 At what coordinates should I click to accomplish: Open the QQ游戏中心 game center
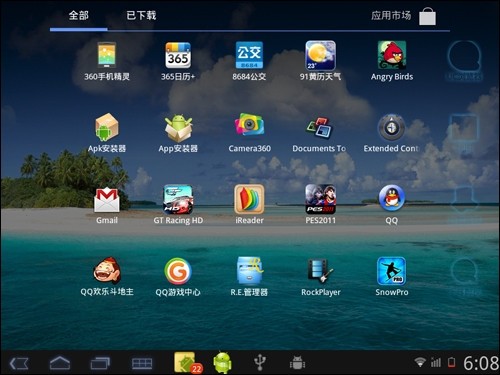click(178, 277)
